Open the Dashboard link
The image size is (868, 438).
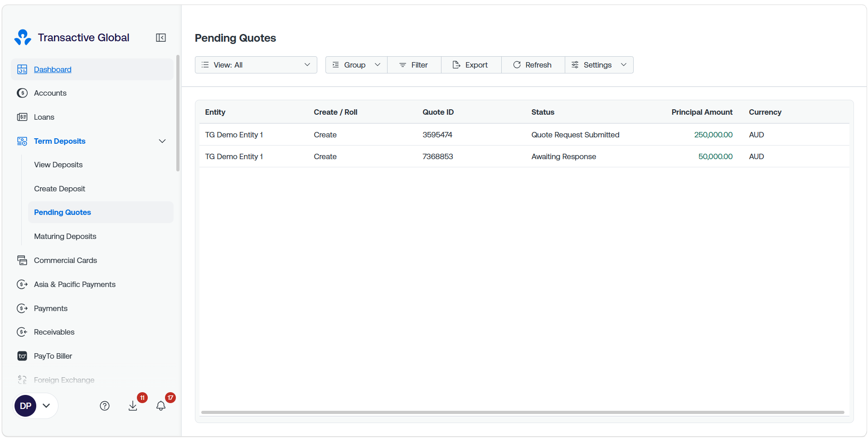click(x=53, y=69)
